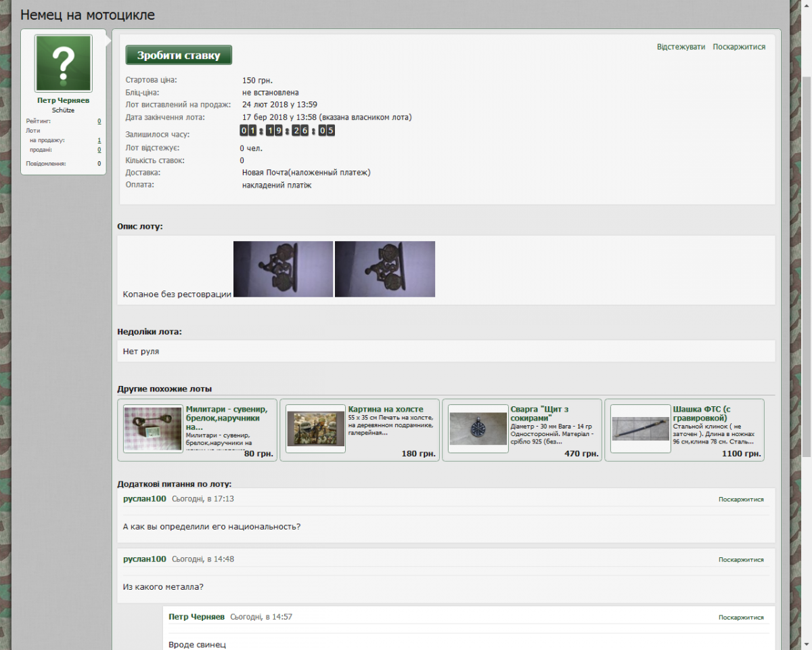Open seller's lots на продажу count 1

(99, 140)
